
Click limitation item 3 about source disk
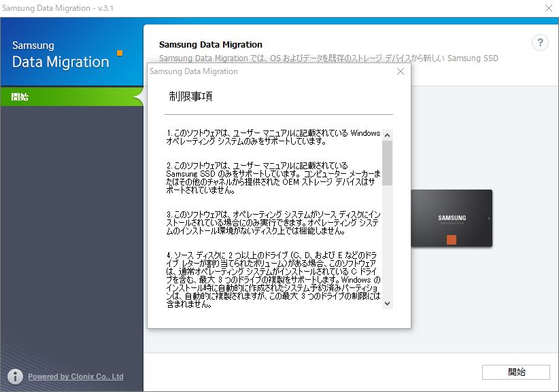pyautogui.click(x=273, y=223)
